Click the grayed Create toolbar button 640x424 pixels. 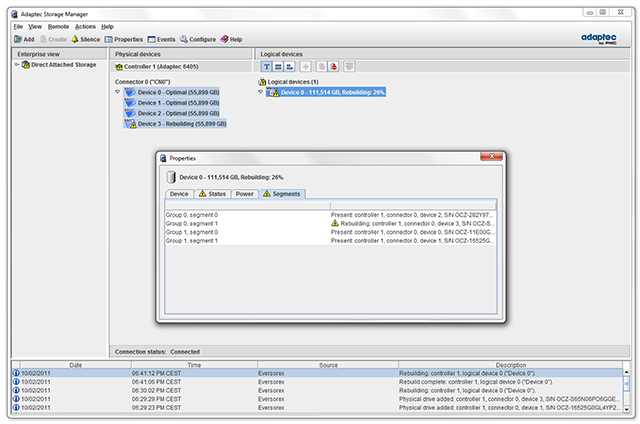click(53, 39)
